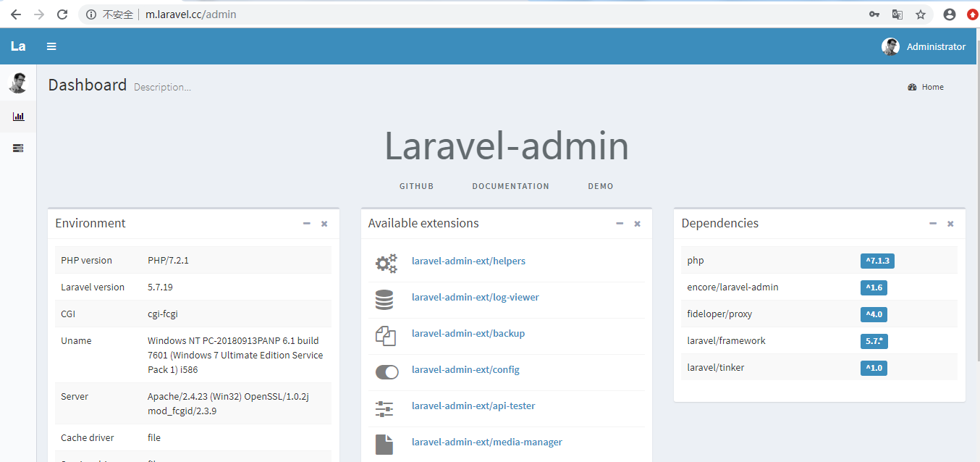Bookmark this page with the star
Screen dimensions: 980x462
tap(921, 14)
